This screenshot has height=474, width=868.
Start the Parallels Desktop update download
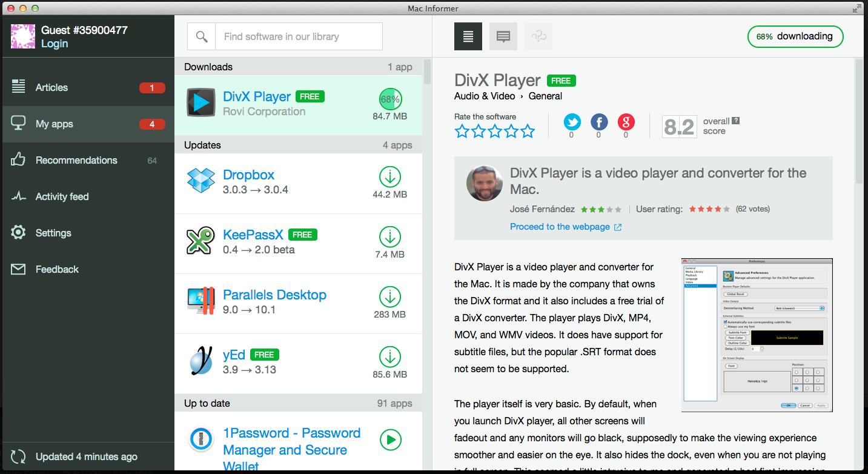[x=390, y=297]
